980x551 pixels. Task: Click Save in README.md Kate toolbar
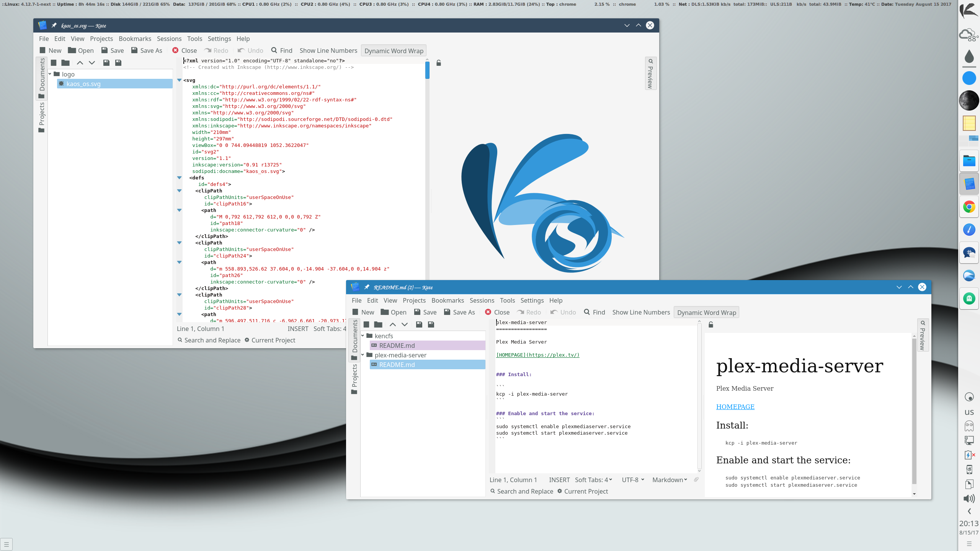pos(425,312)
